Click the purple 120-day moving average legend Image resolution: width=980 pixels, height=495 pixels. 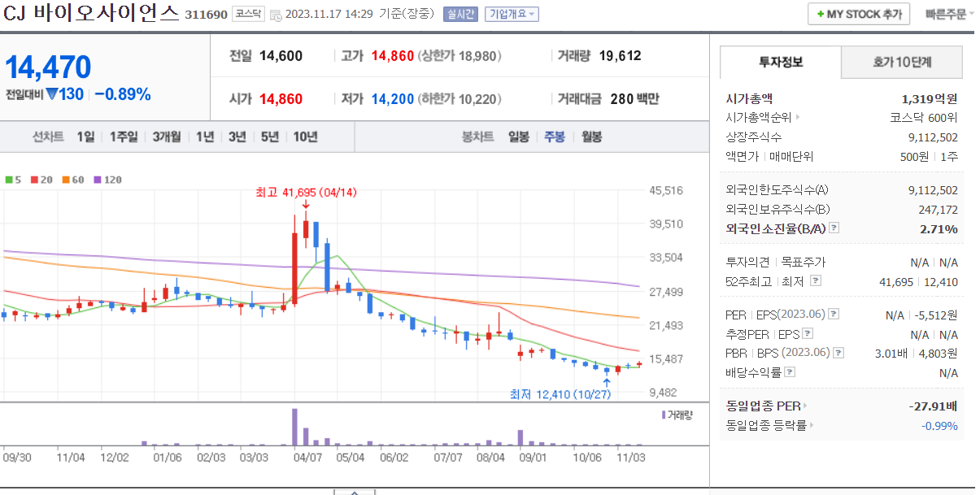pos(108,180)
